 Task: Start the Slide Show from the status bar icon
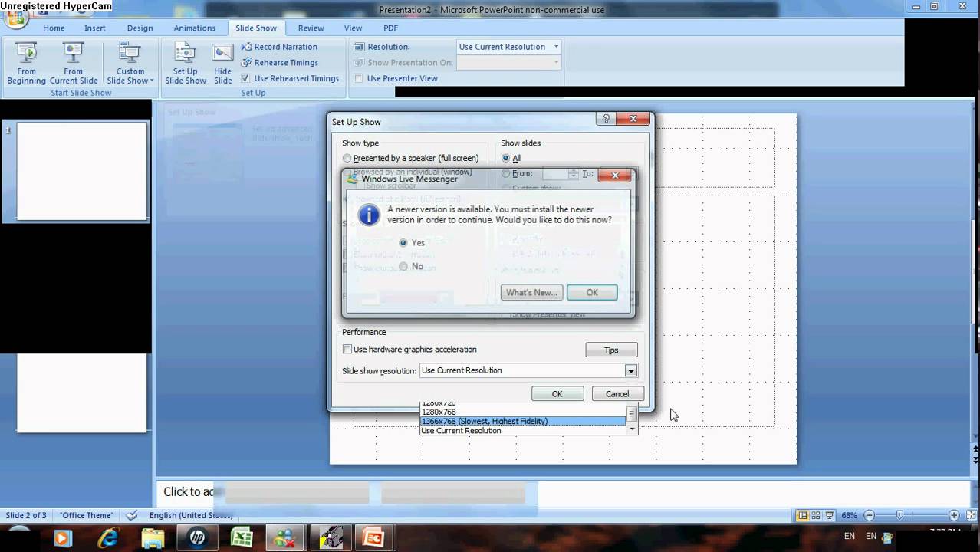tap(831, 515)
